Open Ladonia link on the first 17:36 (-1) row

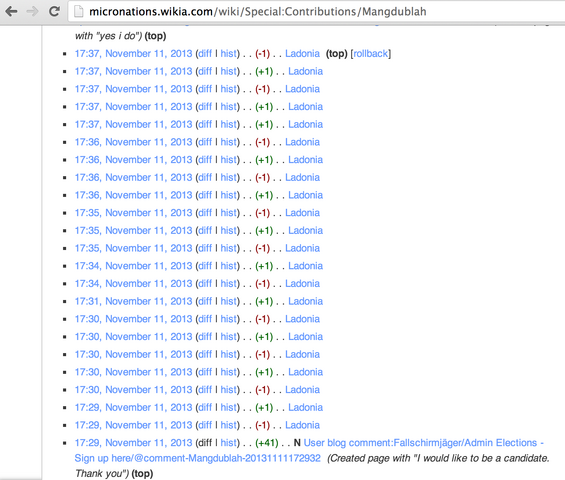pyautogui.click(x=302, y=142)
